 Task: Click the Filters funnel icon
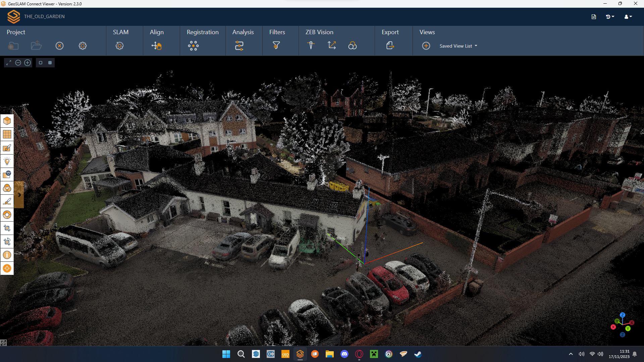coord(276,45)
